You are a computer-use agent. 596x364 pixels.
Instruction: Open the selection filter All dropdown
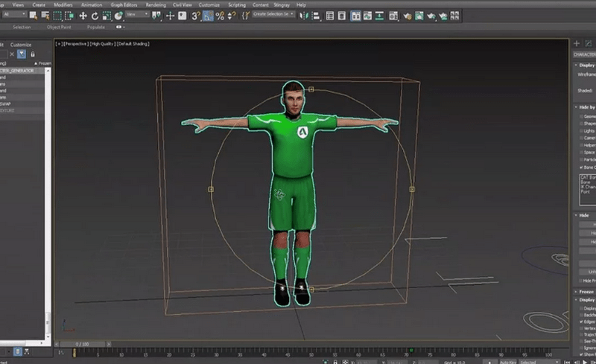tap(14, 14)
